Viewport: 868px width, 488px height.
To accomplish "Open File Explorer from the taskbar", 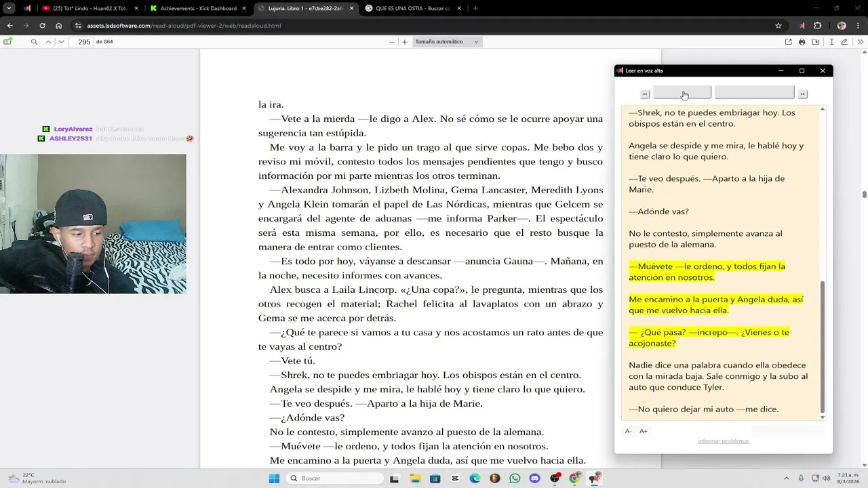I will coord(415,479).
